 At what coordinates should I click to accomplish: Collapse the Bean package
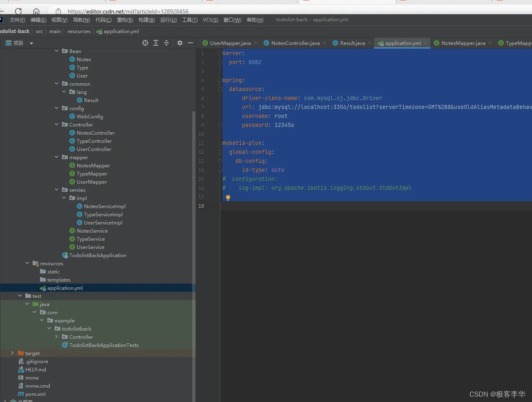coord(57,51)
